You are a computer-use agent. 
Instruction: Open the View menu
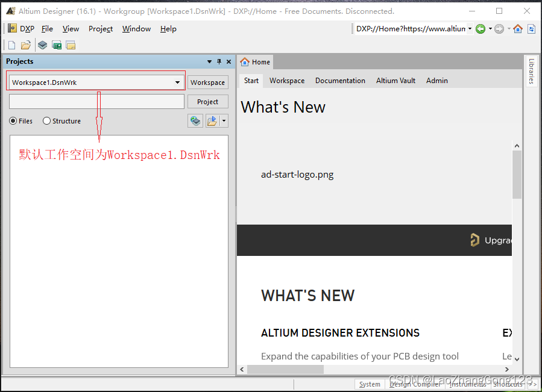(x=71, y=29)
